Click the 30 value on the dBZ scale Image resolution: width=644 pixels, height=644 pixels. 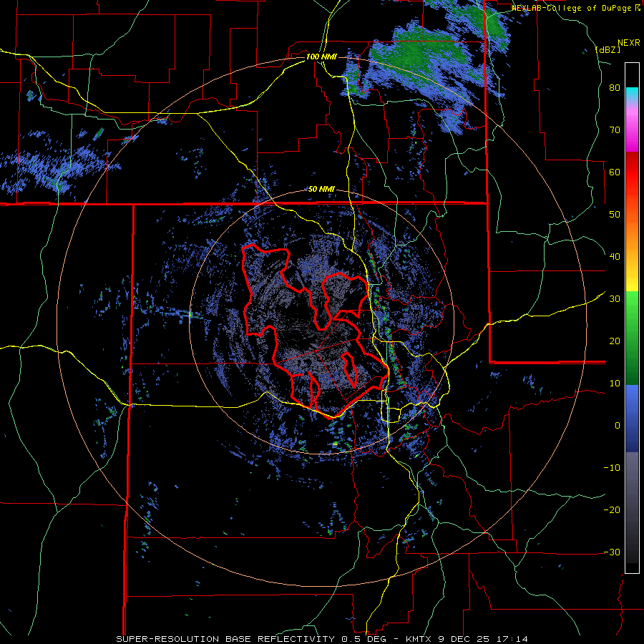point(615,299)
